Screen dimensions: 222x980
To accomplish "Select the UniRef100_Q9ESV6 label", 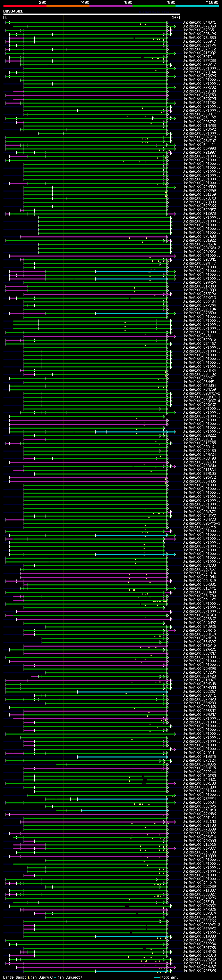I will (199, 971).
